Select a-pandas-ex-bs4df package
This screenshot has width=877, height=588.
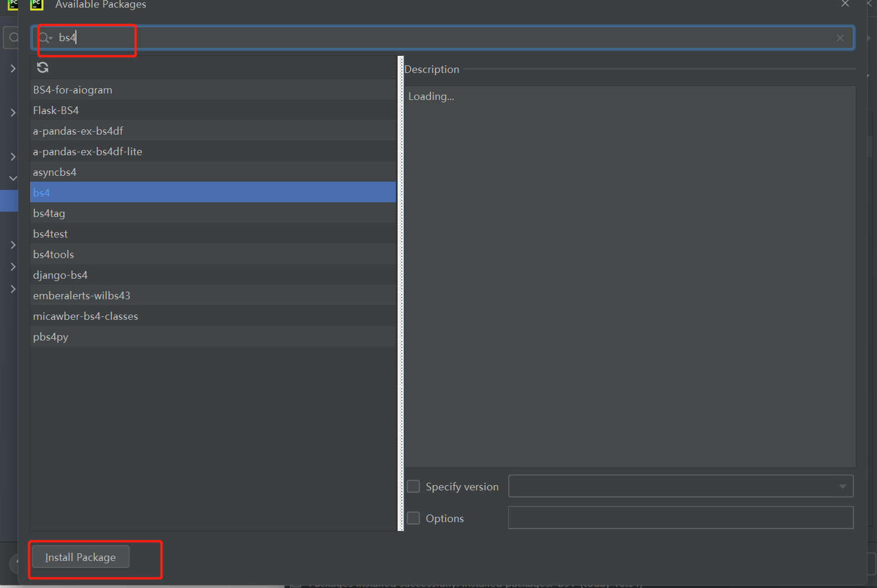point(213,131)
